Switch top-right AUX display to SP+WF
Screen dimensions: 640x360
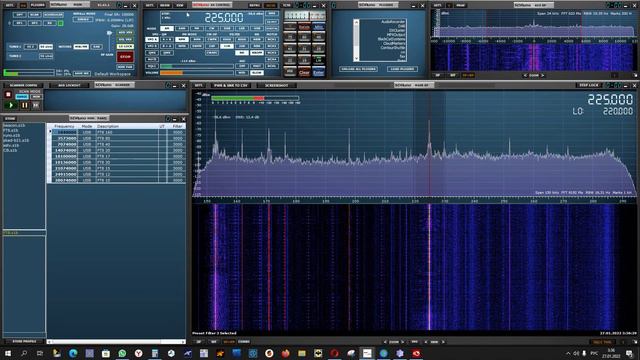[468, 76]
